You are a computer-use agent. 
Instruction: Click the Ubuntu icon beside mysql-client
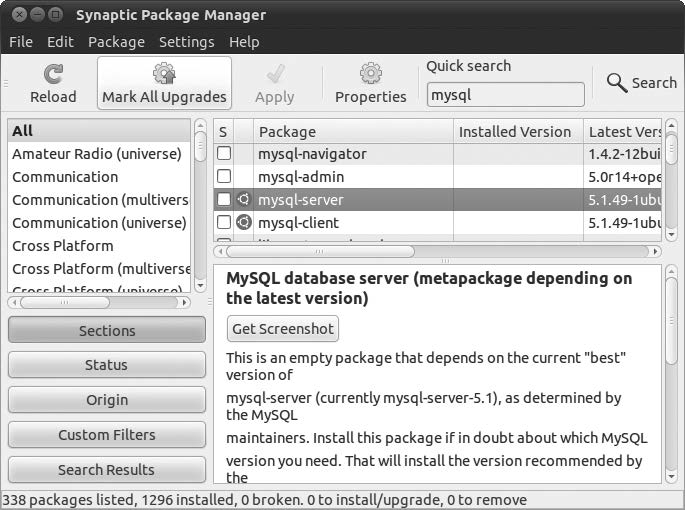coord(244,222)
